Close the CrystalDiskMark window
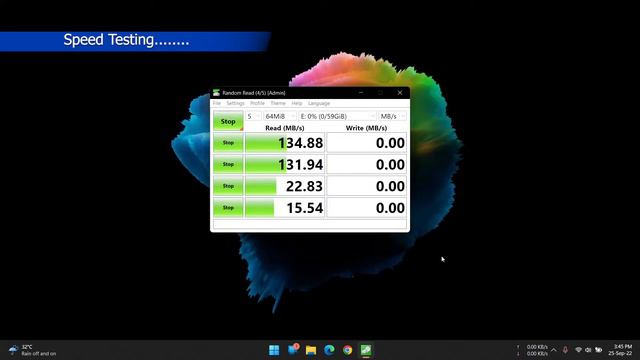 pos(400,93)
